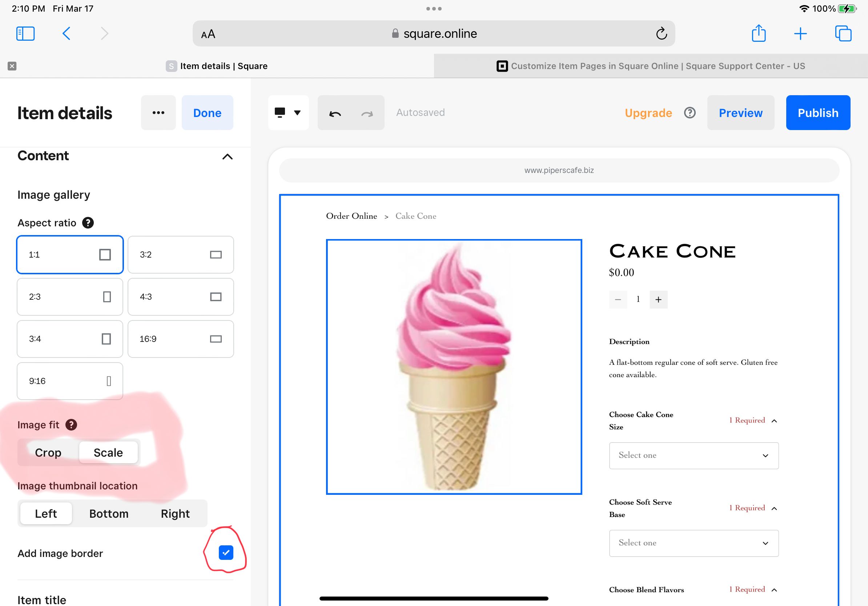Decrease quantity with minus button

tap(618, 300)
